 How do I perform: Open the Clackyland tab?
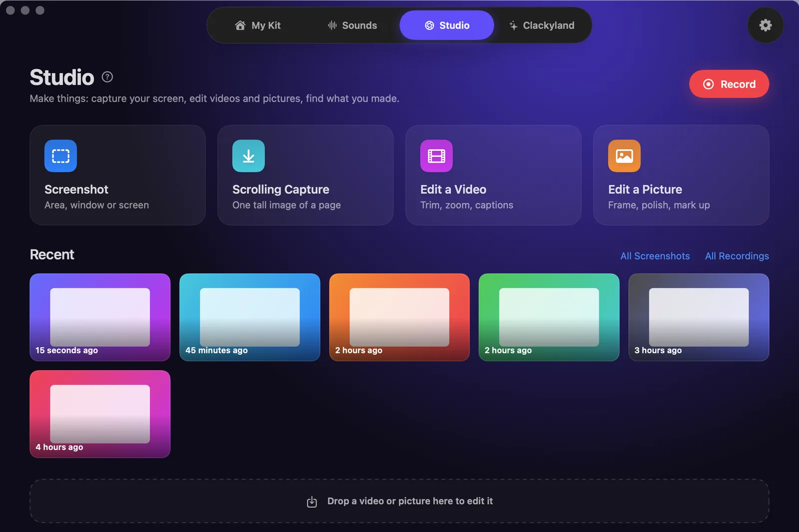542,25
